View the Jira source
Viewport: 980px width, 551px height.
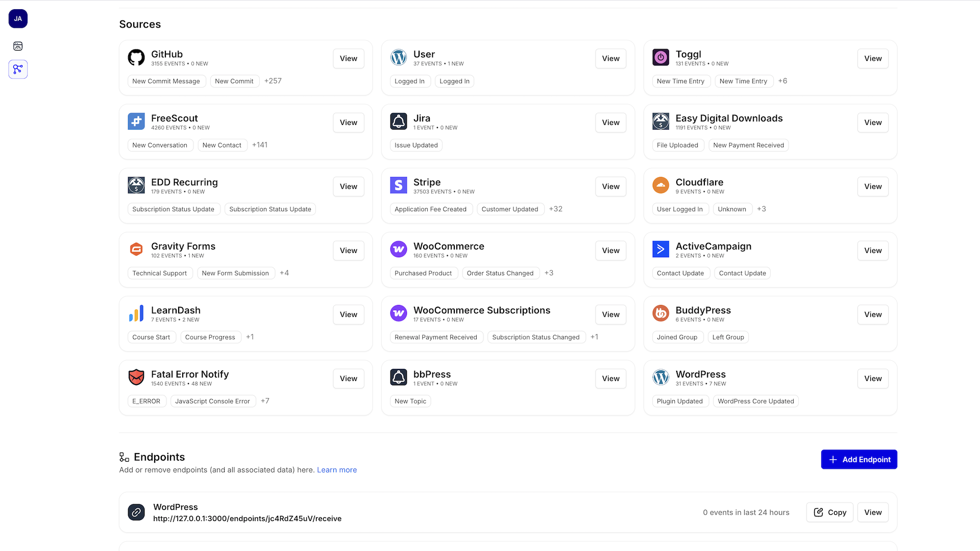(x=611, y=122)
